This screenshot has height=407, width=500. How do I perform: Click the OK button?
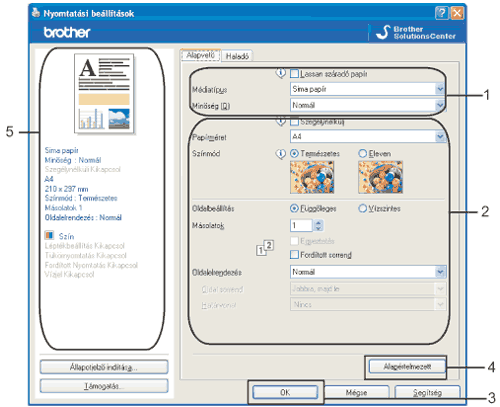[285, 392]
